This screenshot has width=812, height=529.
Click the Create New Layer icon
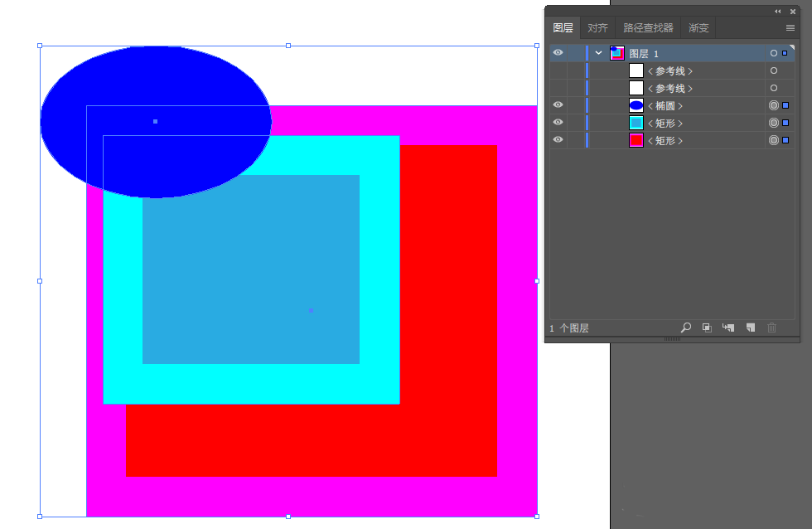[x=751, y=328]
